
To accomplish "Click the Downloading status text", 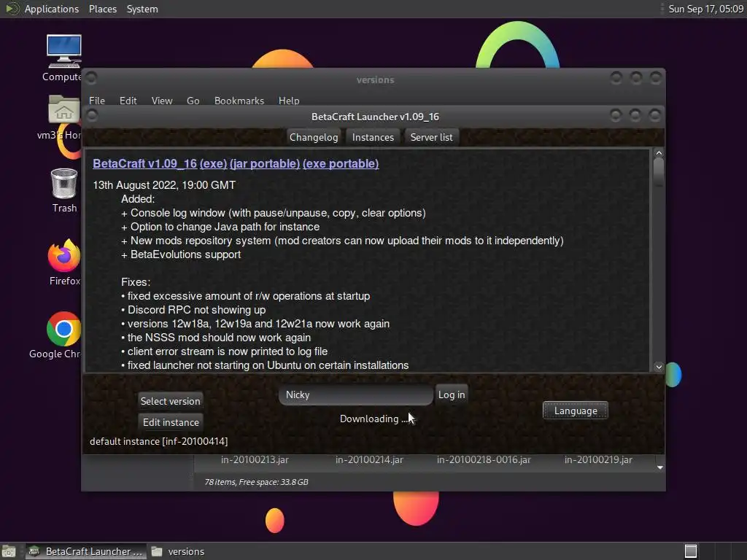I will pyautogui.click(x=373, y=419).
